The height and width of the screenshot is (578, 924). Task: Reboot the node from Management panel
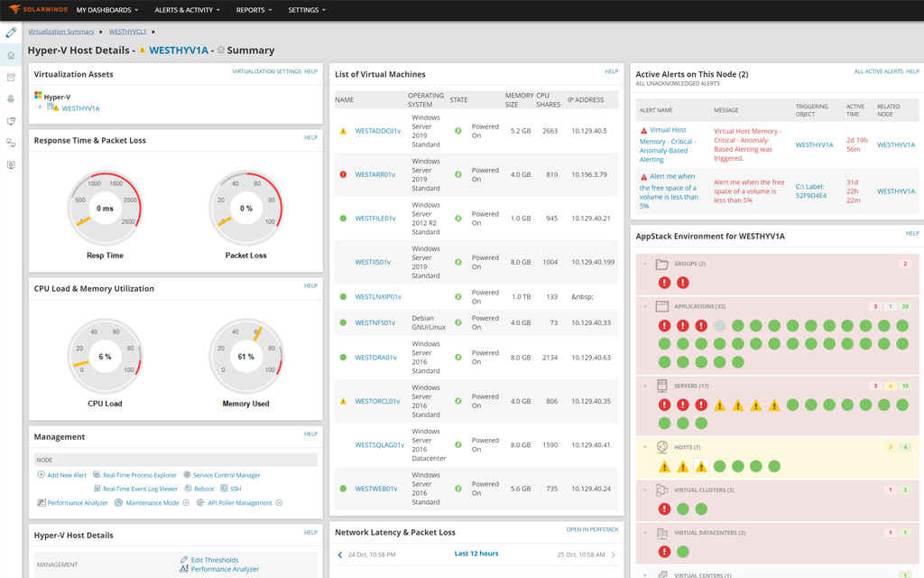click(x=205, y=489)
